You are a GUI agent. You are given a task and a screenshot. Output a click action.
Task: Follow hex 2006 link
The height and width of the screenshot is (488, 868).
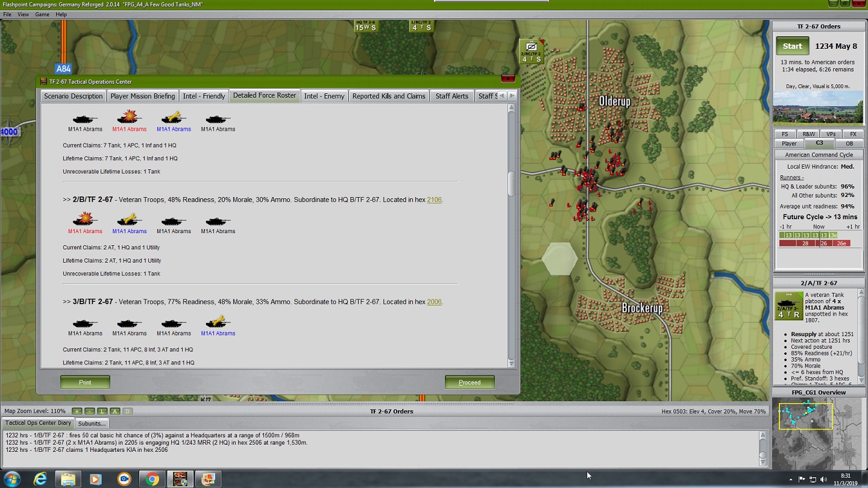[x=434, y=302]
